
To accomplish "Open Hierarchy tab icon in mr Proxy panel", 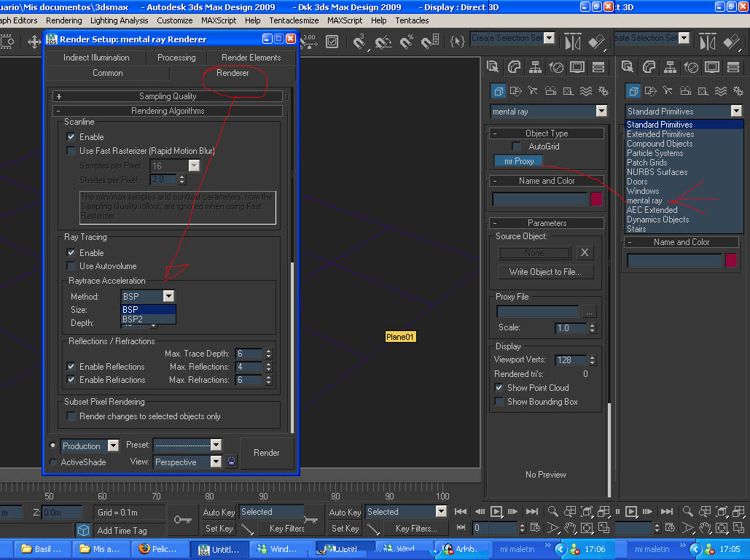I will [x=535, y=67].
